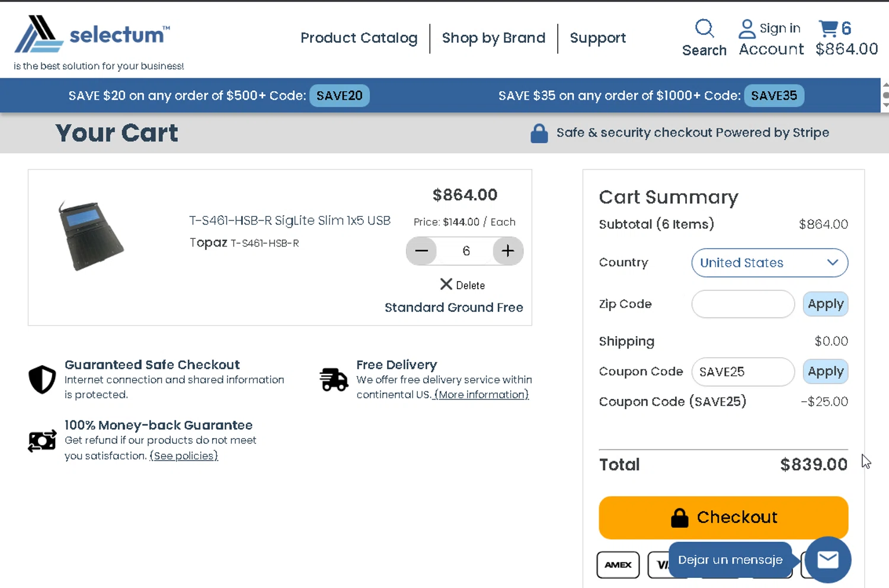Click the signature pad product thumbnail
Image resolution: width=889 pixels, height=588 pixels.
91,236
